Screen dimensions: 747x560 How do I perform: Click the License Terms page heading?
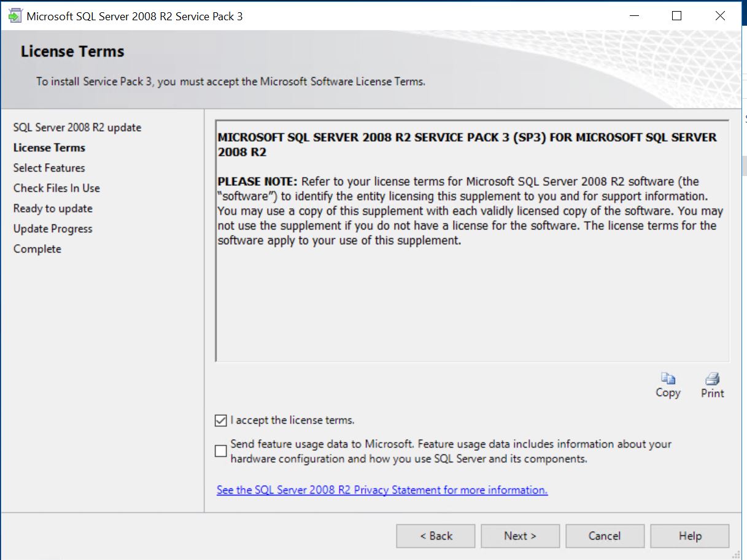[72, 52]
